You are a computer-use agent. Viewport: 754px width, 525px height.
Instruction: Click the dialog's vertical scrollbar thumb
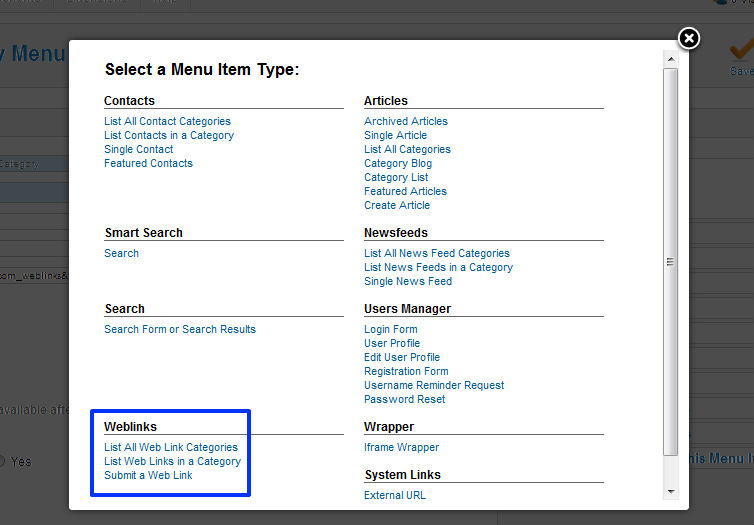click(x=671, y=262)
